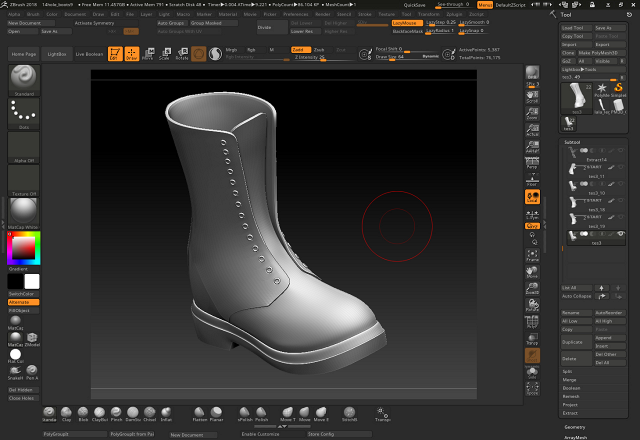Activate the Draw mode button
640x440 pixels.
coord(131,53)
